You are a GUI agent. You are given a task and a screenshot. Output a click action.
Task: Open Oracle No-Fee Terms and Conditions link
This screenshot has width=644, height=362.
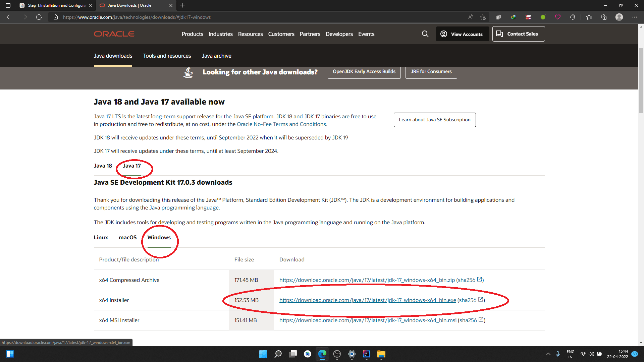281,124
